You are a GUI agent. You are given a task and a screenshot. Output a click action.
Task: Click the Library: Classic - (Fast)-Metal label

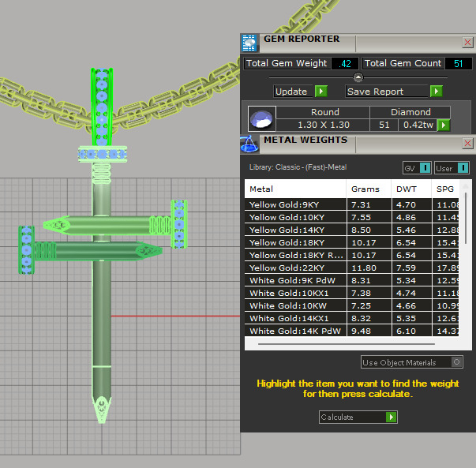(298, 167)
